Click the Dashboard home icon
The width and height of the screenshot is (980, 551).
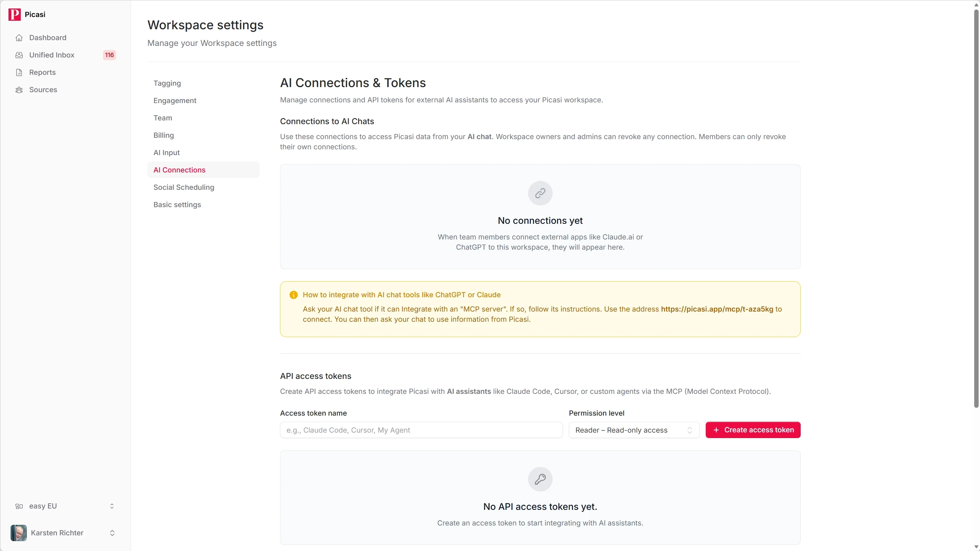19,38
